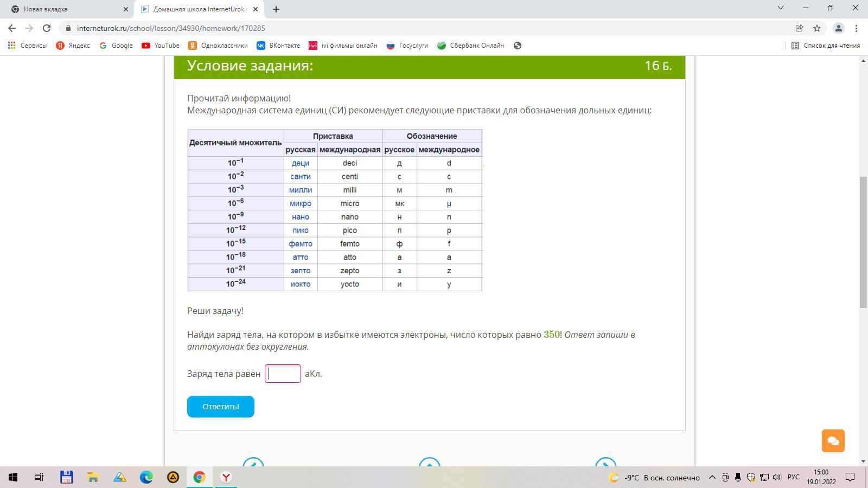Click the address bar URL
Screen dimensions: 868x488
click(171, 28)
